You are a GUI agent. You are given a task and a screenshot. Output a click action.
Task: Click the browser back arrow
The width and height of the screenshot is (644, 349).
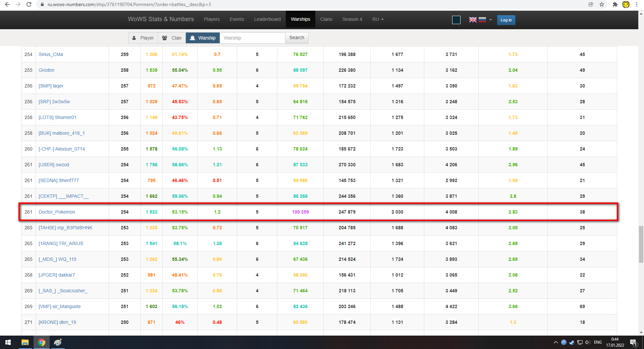pos(7,4)
